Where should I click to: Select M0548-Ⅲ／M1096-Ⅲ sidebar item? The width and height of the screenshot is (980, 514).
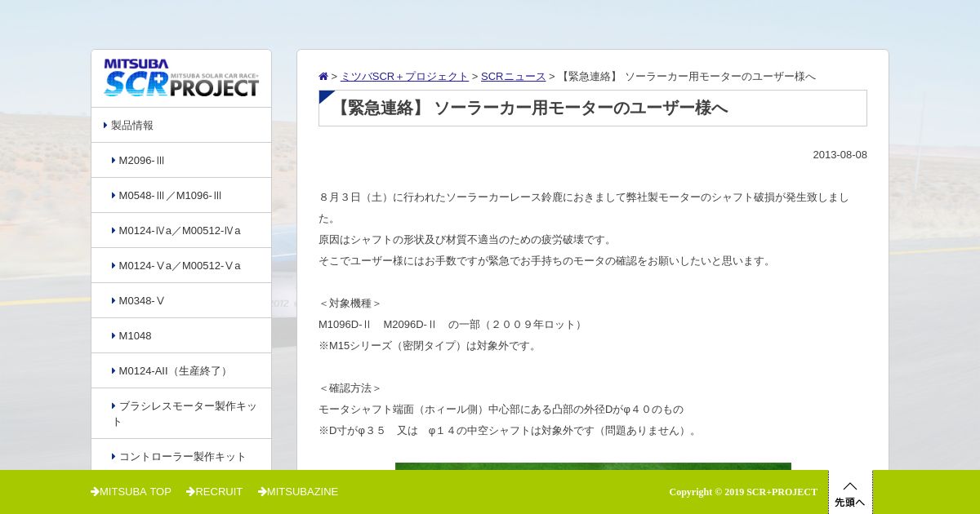[181, 195]
